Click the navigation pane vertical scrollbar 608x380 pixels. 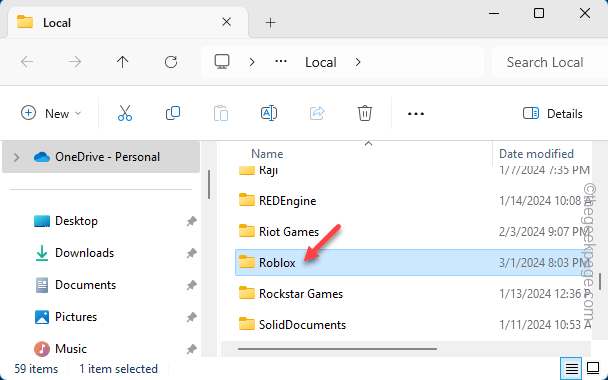pyautogui.click(x=209, y=185)
